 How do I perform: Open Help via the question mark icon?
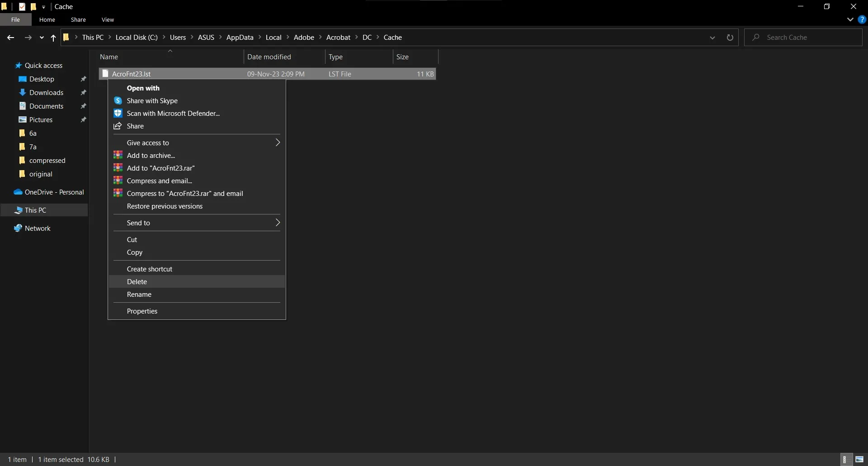point(863,19)
